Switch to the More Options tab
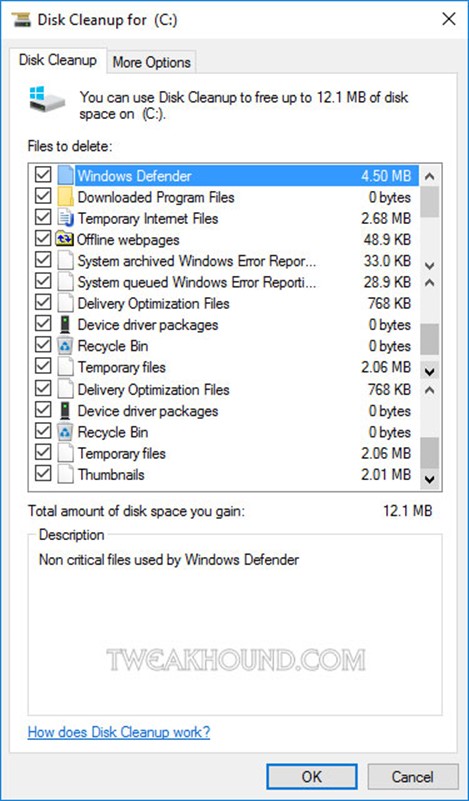The image size is (469, 801). pos(151,62)
